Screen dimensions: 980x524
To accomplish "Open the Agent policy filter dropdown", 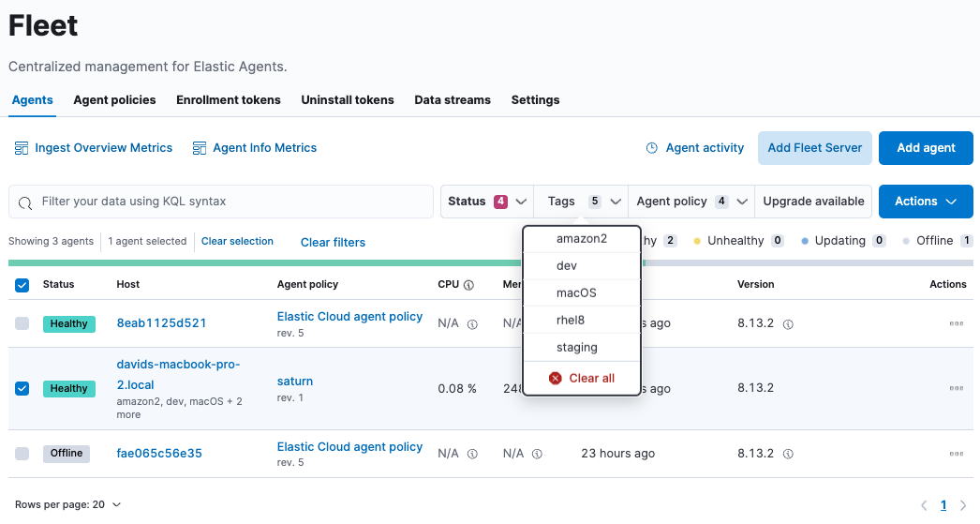I will pyautogui.click(x=691, y=202).
